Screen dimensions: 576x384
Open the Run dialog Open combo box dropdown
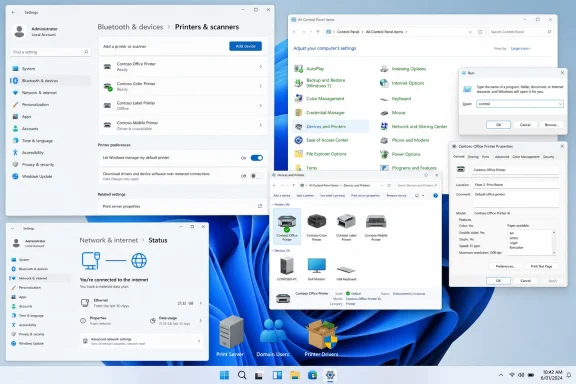560,104
